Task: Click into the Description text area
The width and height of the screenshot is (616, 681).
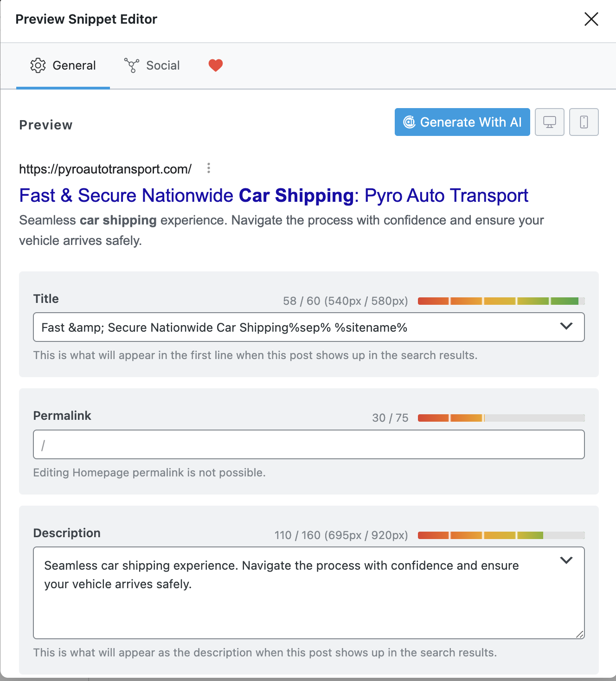Action: click(x=309, y=593)
